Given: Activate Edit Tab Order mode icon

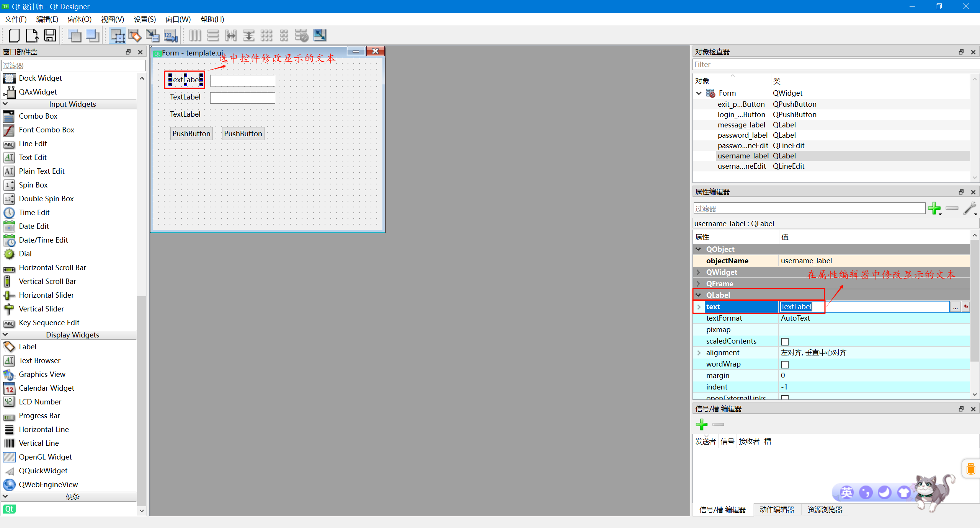Looking at the screenshot, I should [x=170, y=36].
